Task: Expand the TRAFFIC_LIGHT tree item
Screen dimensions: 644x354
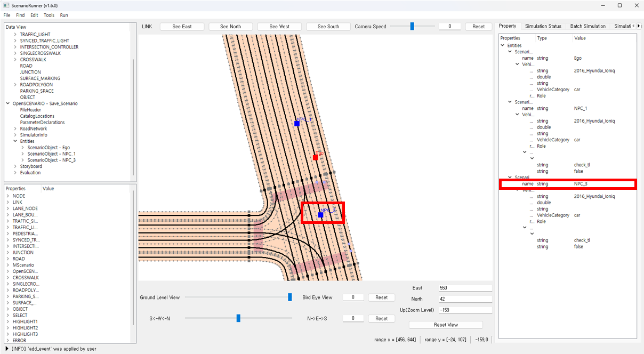Action: pos(15,35)
